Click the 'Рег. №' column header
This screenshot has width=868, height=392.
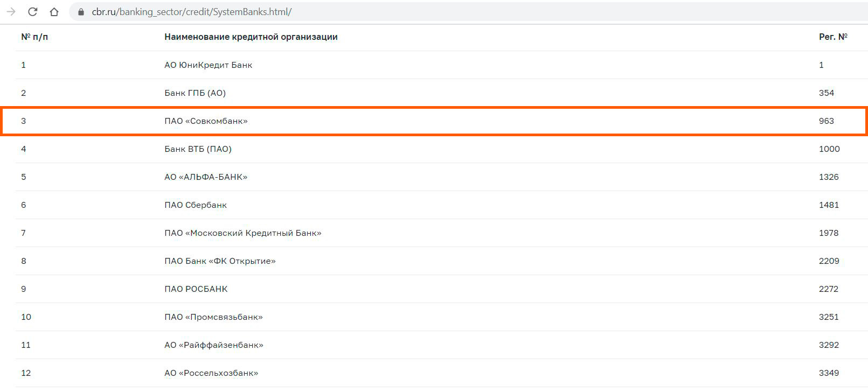[833, 37]
